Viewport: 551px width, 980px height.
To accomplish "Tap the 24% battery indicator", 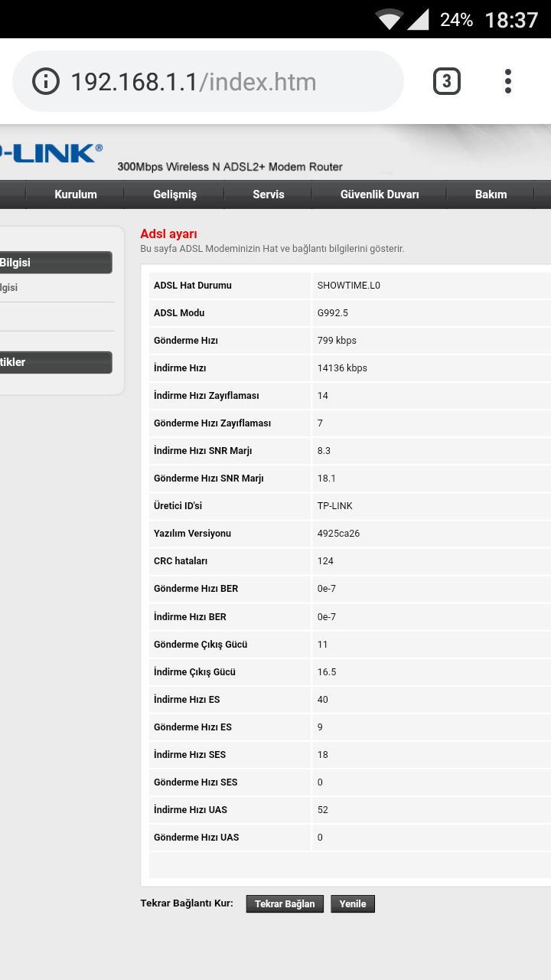I will coord(456,20).
